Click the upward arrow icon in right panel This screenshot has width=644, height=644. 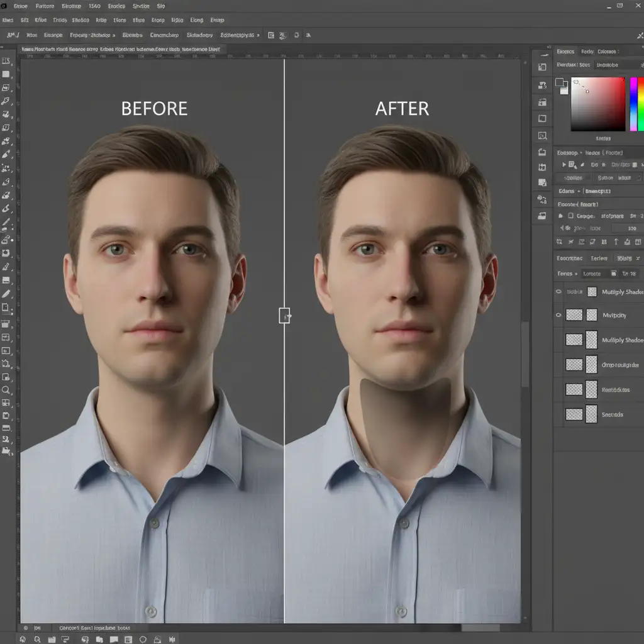[x=616, y=242]
